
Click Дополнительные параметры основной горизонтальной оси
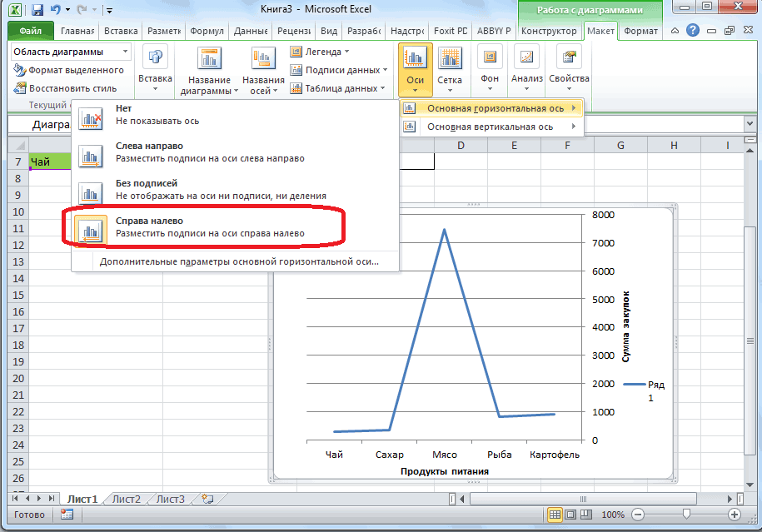(x=239, y=261)
